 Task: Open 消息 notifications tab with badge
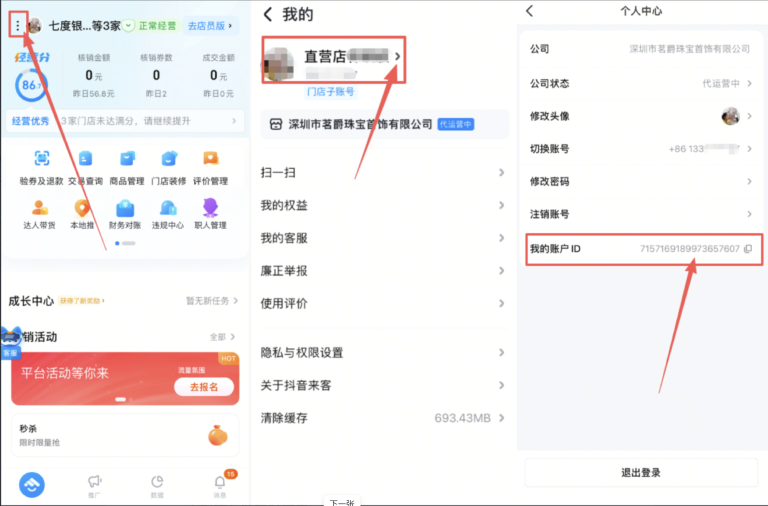(x=220, y=485)
